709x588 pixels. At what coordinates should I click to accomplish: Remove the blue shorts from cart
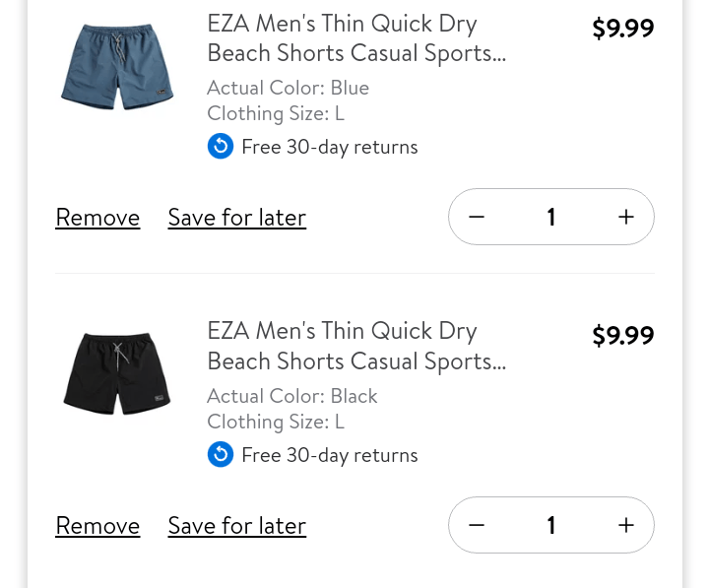point(97,218)
